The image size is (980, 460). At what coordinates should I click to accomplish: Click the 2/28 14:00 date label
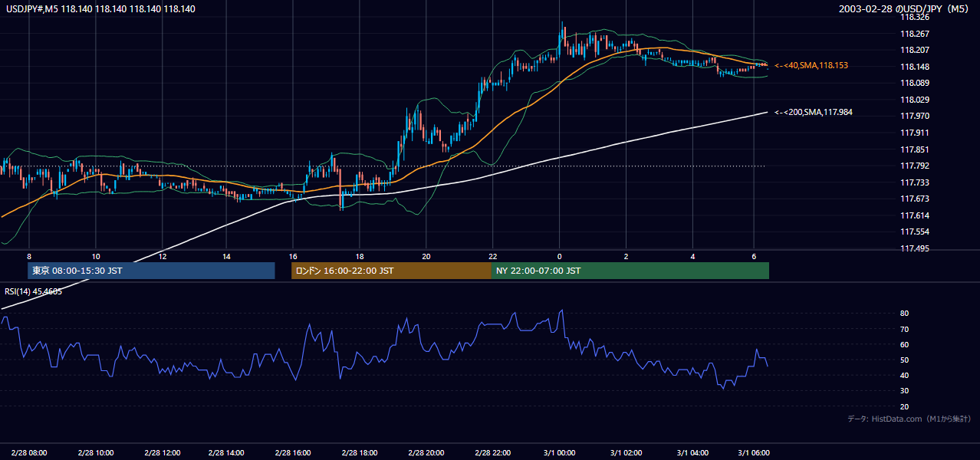pos(225,453)
